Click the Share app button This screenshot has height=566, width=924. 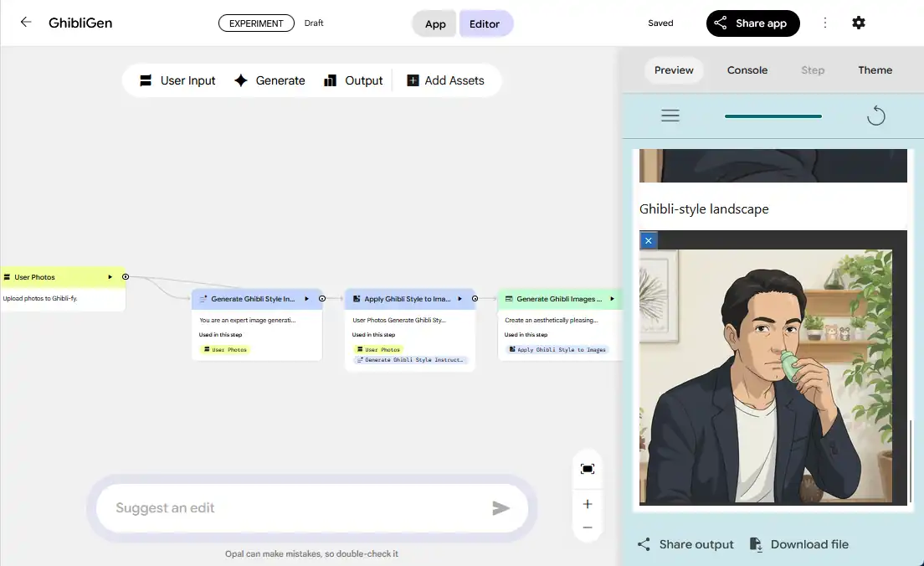[752, 23]
